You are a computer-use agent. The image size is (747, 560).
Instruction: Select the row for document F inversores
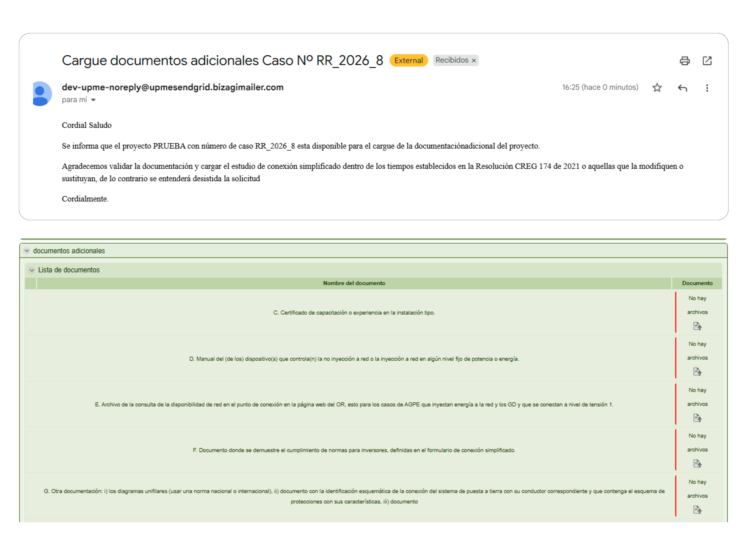[354, 450]
